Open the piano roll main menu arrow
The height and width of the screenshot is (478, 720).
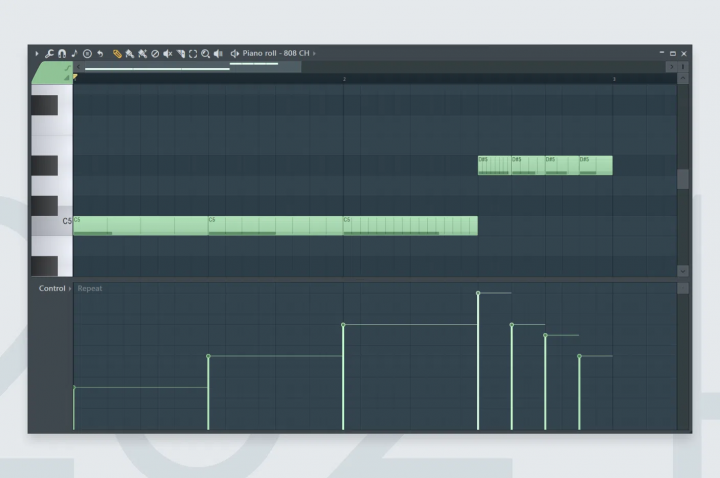(x=37, y=54)
